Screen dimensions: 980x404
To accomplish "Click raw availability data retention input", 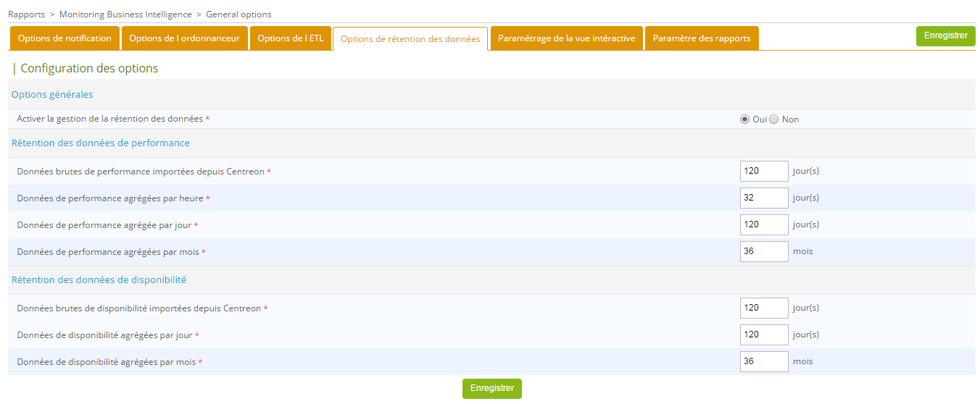I will point(764,308).
